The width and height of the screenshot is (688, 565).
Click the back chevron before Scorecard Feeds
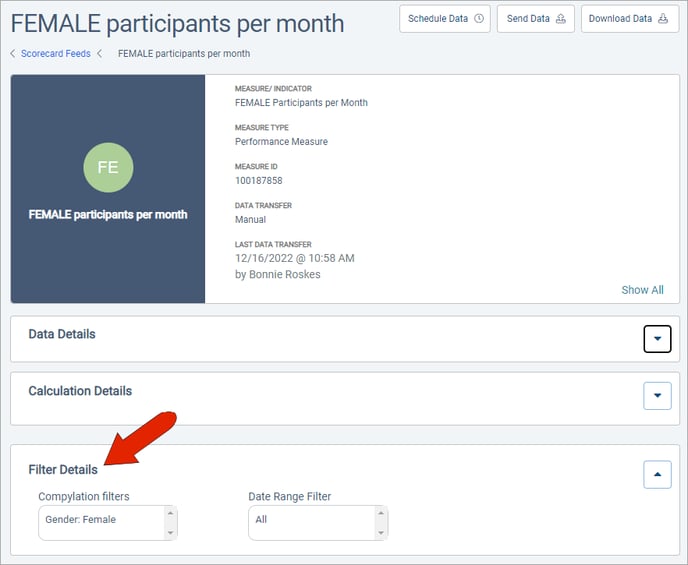tap(13, 53)
